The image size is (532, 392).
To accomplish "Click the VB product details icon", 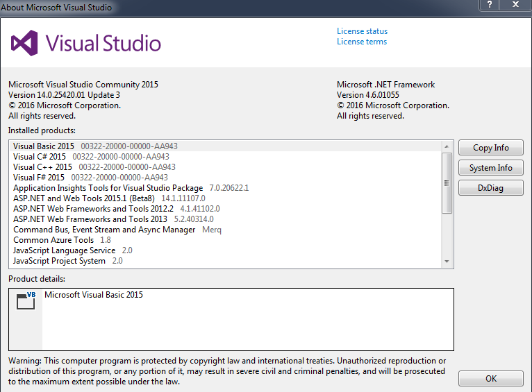I will click(x=26, y=300).
